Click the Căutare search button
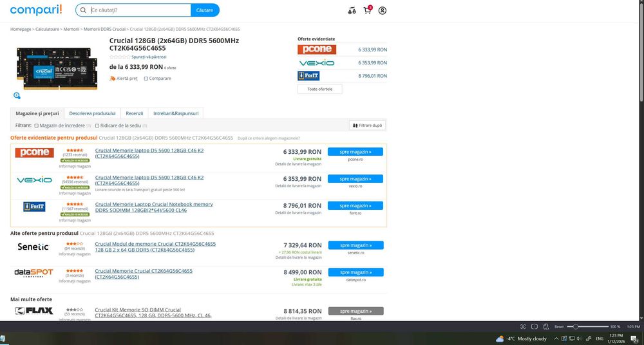644x345 pixels. (205, 10)
